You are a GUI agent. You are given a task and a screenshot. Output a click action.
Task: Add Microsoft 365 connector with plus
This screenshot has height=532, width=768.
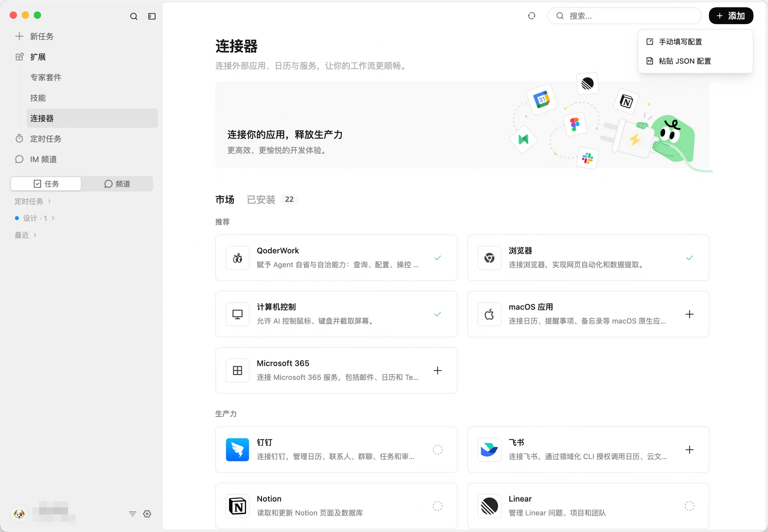[438, 370]
